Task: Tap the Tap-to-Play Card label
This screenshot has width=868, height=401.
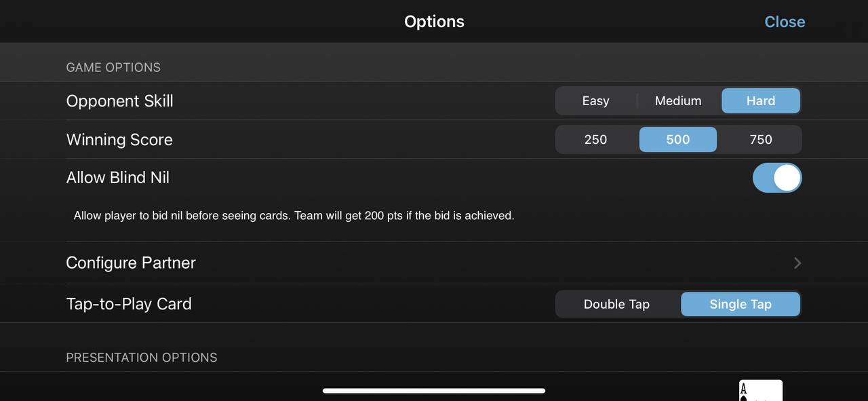Action: [129, 304]
